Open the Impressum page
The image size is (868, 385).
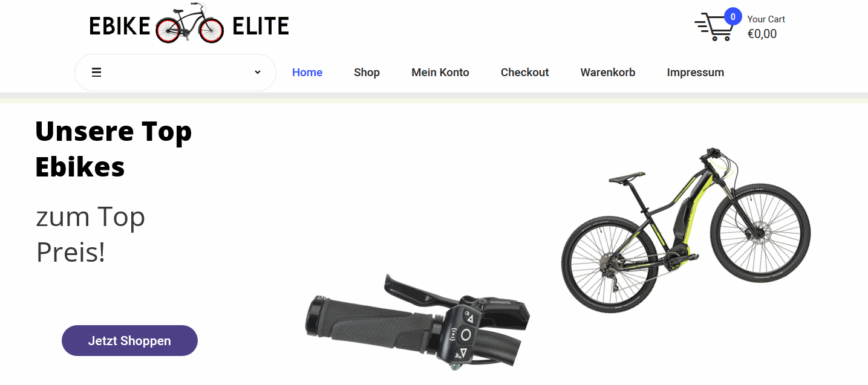tap(696, 73)
